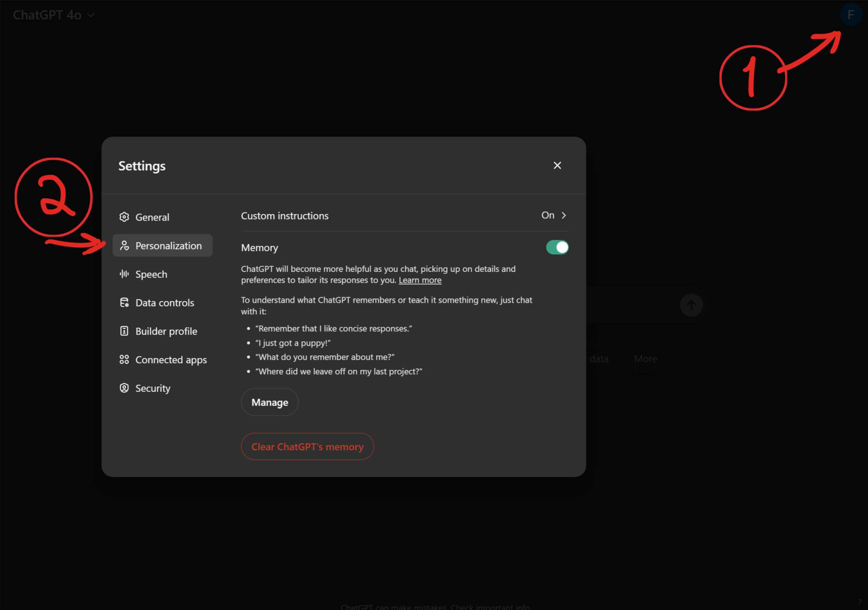The height and width of the screenshot is (610, 868).
Task: Close the Settings dialog
Action: point(557,166)
